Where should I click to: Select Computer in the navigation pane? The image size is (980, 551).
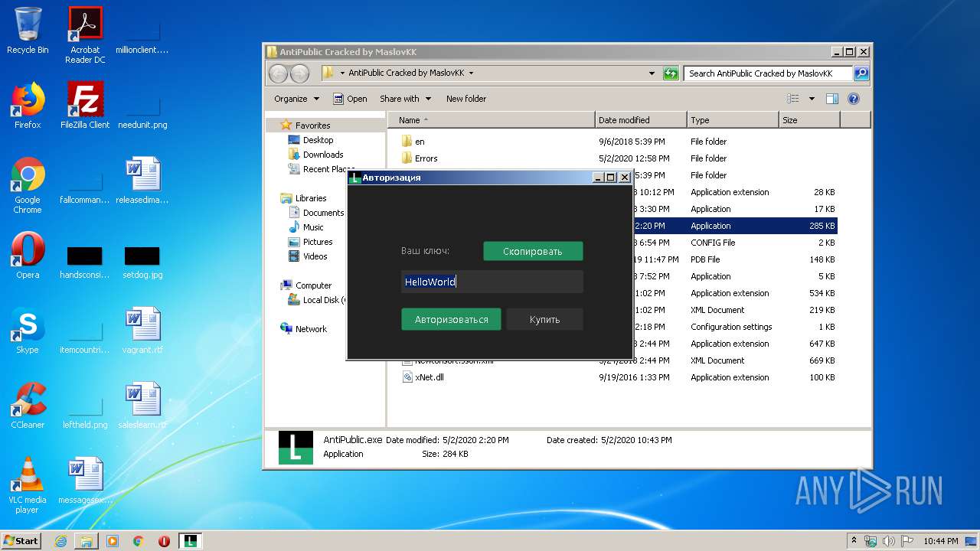point(313,285)
